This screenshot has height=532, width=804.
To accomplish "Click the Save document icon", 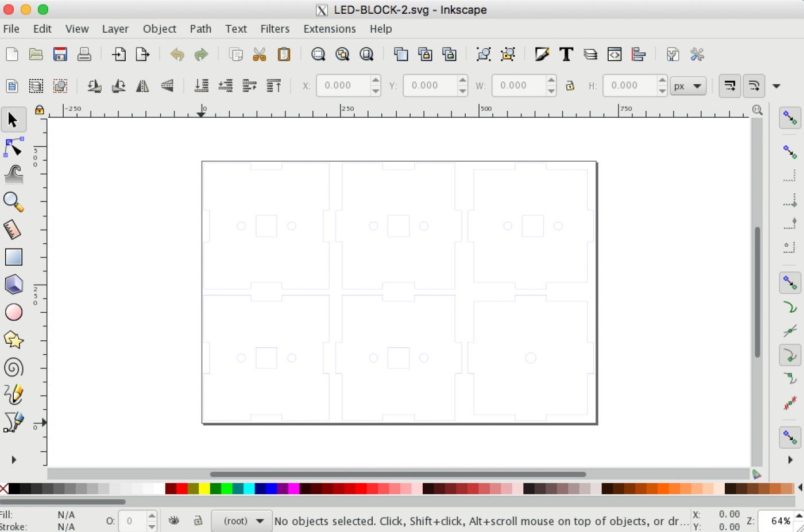I will (x=60, y=55).
